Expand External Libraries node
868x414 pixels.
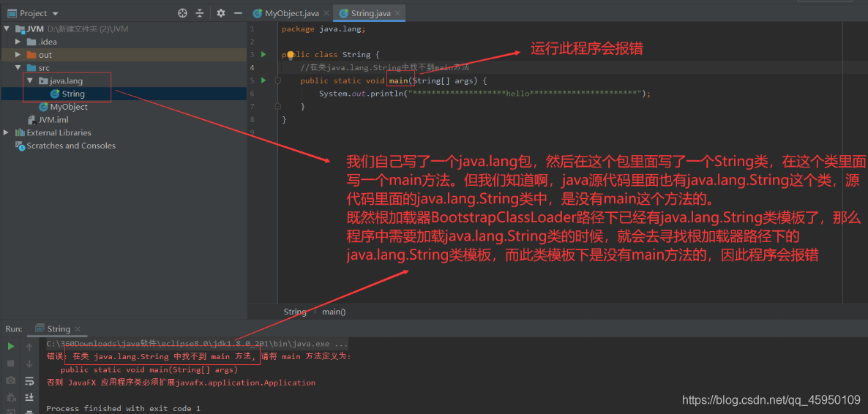[7, 133]
